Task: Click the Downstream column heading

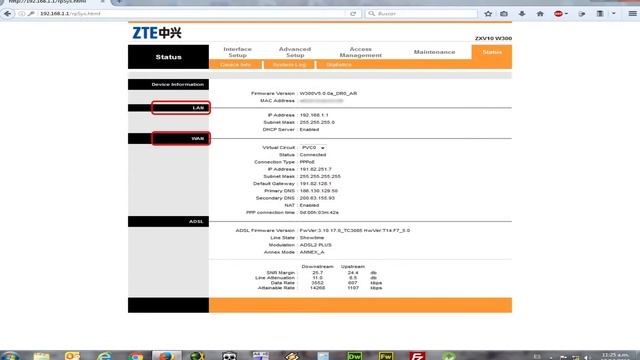Action: (317, 267)
